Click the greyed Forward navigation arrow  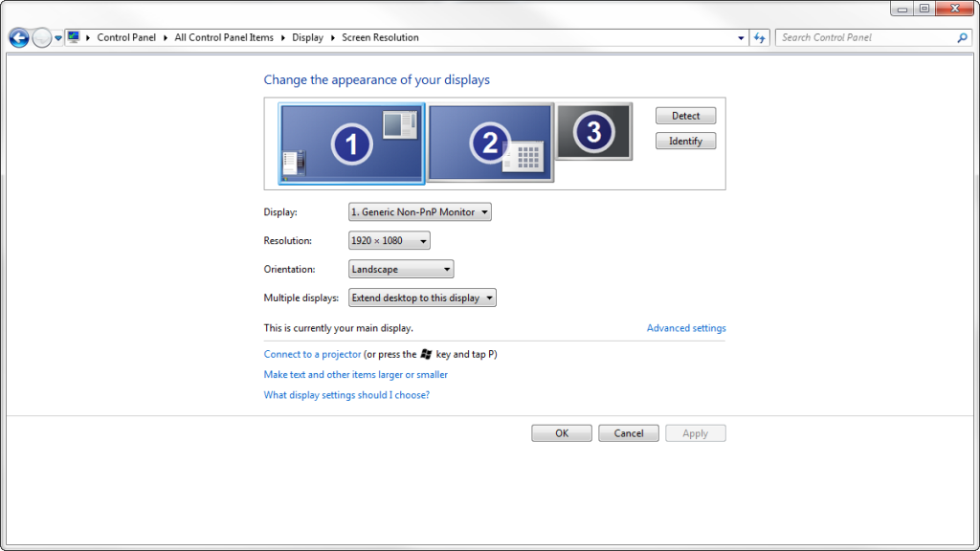point(41,37)
